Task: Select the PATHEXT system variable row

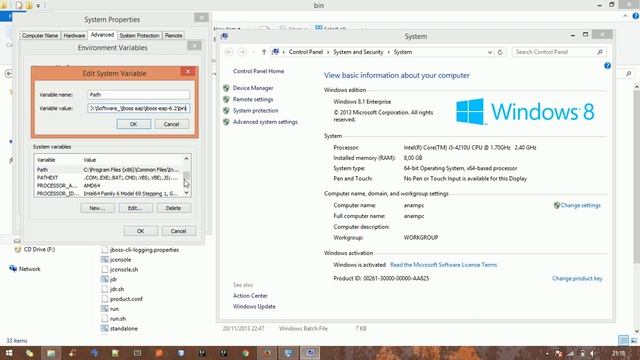Action: 109,178
